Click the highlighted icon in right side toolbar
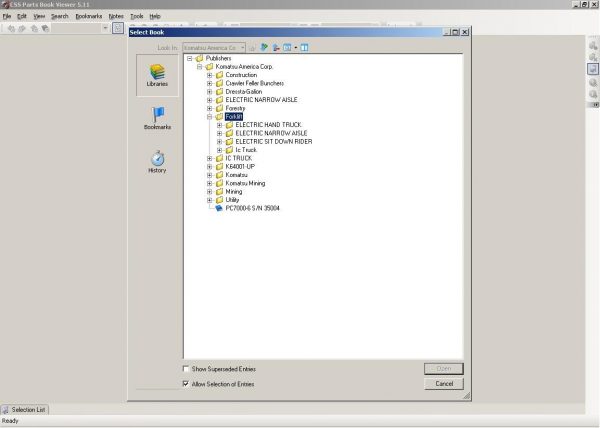600x428 pixels. click(593, 69)
